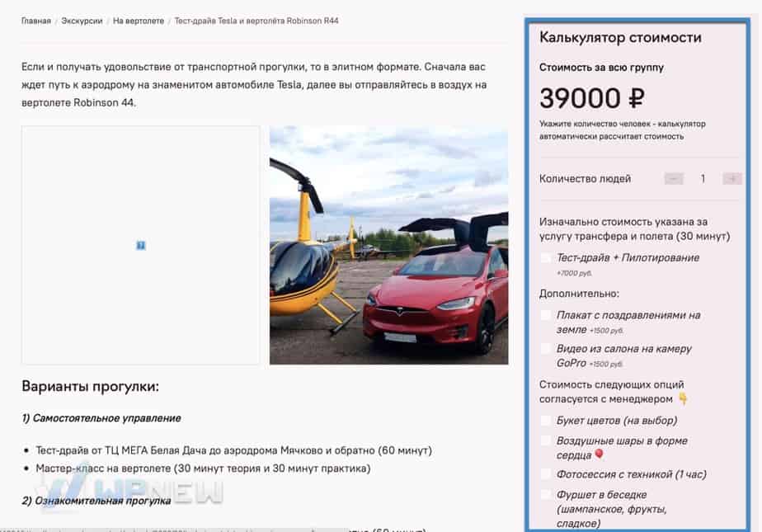Image resolution: width=762 pixels, height=532 pixels.
Task: Toggle Воздушные шары в форме сердца
Action: 546,441
